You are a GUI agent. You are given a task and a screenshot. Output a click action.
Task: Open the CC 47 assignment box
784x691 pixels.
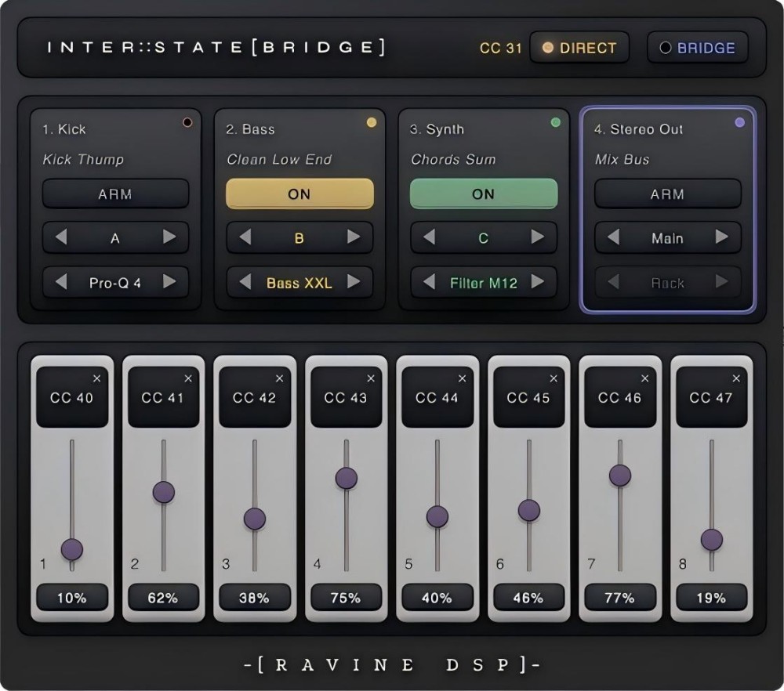pos(711,398)
